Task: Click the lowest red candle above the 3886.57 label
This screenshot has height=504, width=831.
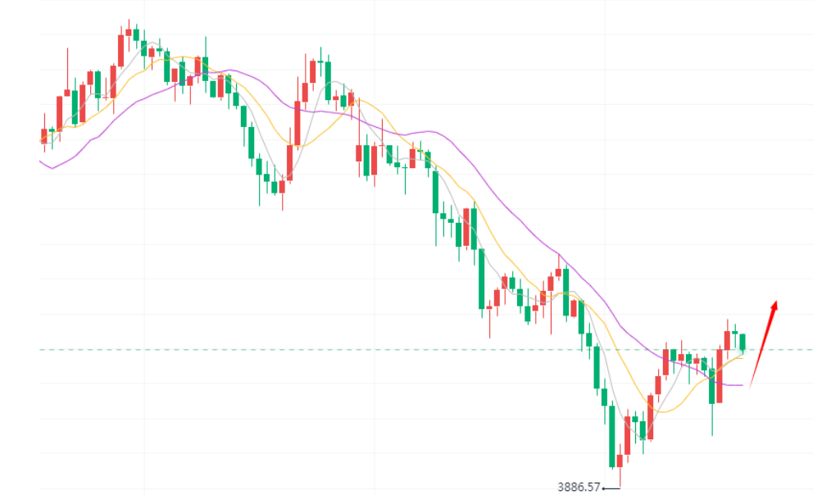Action: click(x=620, y=461)
